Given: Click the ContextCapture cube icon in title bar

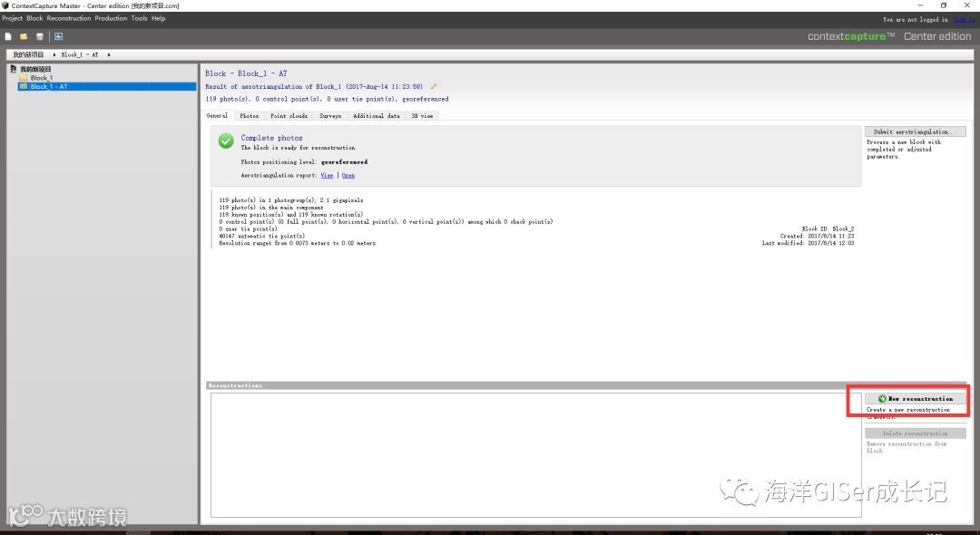Looking at the screenshot, I should tap(5, 5).
